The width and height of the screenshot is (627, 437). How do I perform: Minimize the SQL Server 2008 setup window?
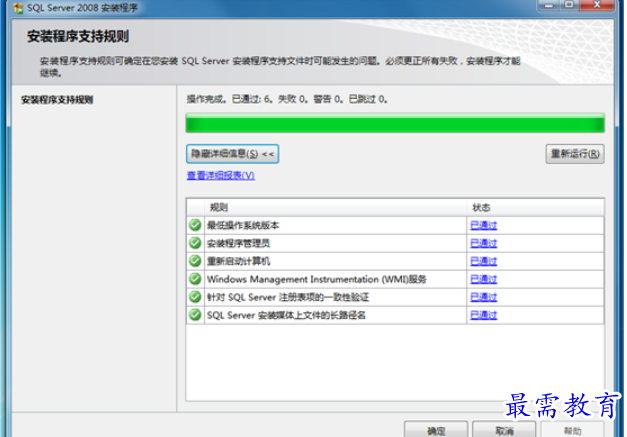[x=549, y=5]
